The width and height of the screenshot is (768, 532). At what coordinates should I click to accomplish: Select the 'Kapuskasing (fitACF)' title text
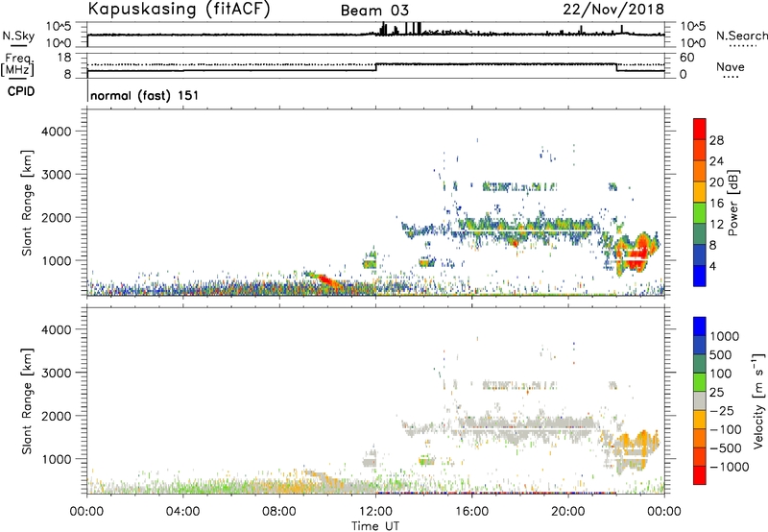[x=179, y=9]
